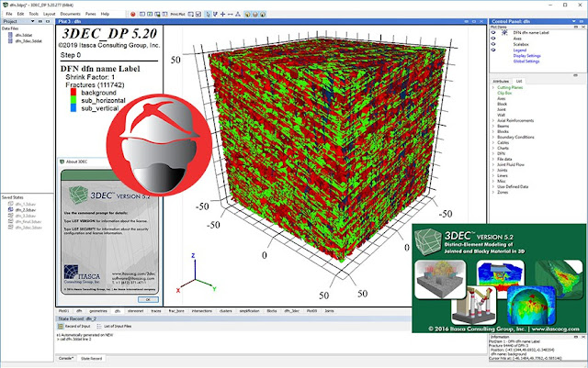Open the Documents menu
Image resolution: width=588 pixels, height=368 pixels.
coord(70,14)
